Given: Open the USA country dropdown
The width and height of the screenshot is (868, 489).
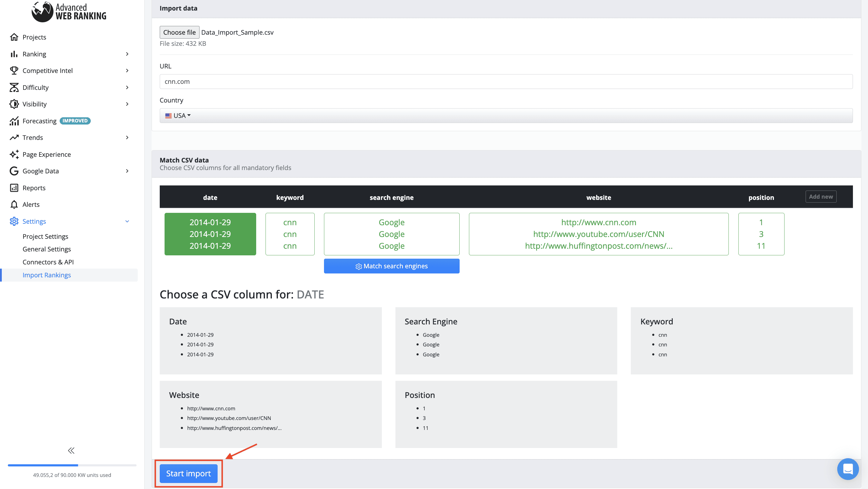Looking at the screenshot, I should pos(506,115).
